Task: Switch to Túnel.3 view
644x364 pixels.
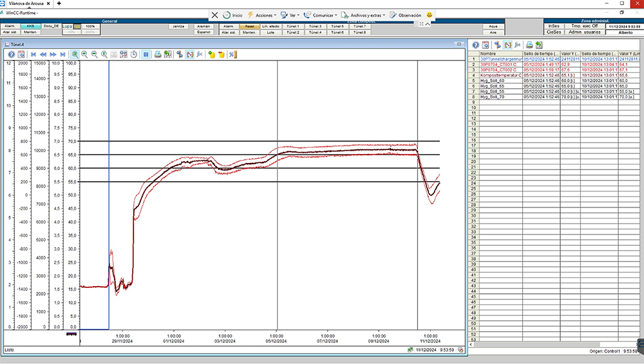Action: [316, 26]
